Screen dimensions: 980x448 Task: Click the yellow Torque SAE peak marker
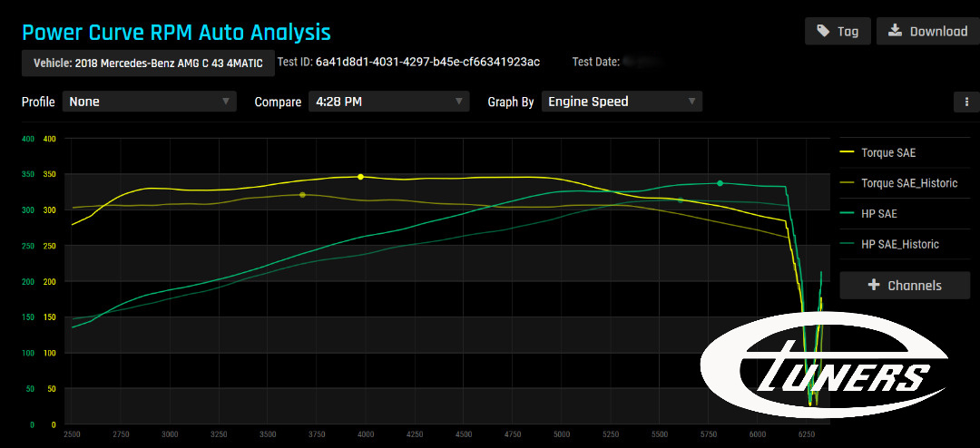point(360,177)
